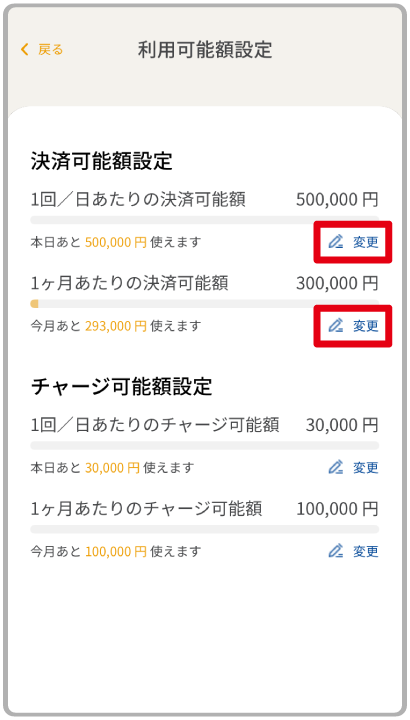
Task: Tap the back chevron arrow icon
Action: (x=25, y=49)
